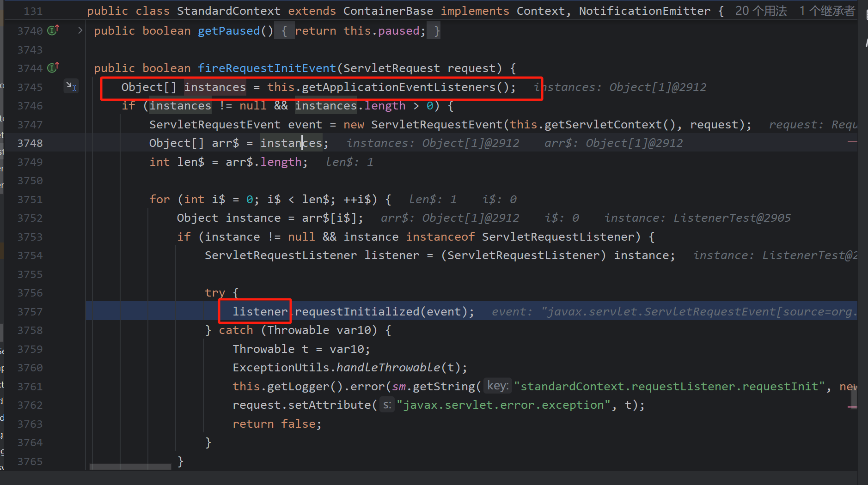868x485 pixels.
Task: Click the getPaused method name
Action: click(229, 31)
